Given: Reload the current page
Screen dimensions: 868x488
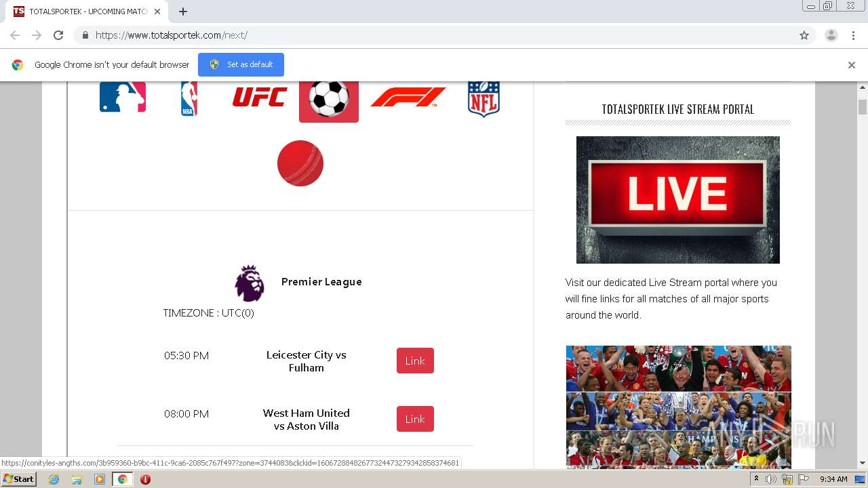Looking at the screenshot, I should click(58, 35).
